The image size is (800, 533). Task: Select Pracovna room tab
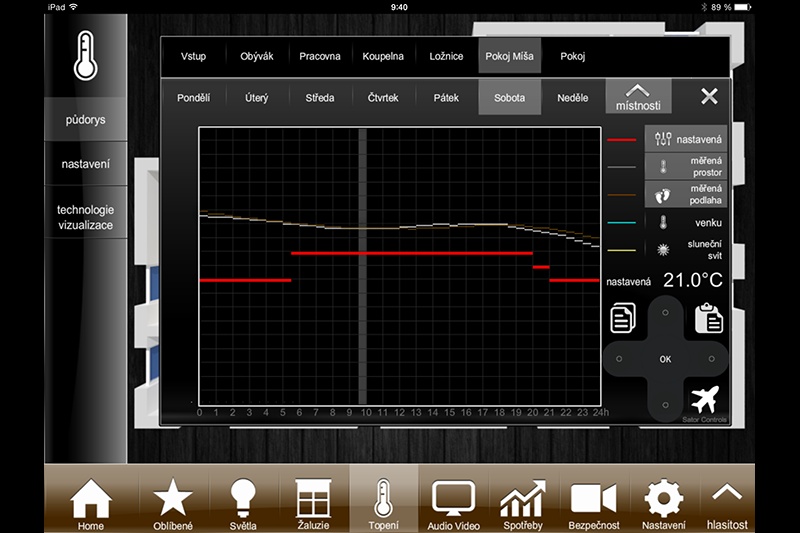coord(320,56)
